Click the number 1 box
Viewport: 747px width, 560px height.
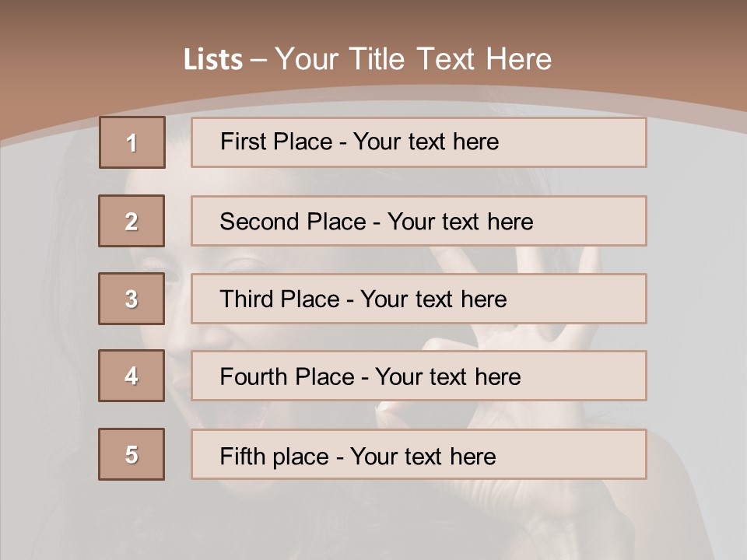(132, 142)
